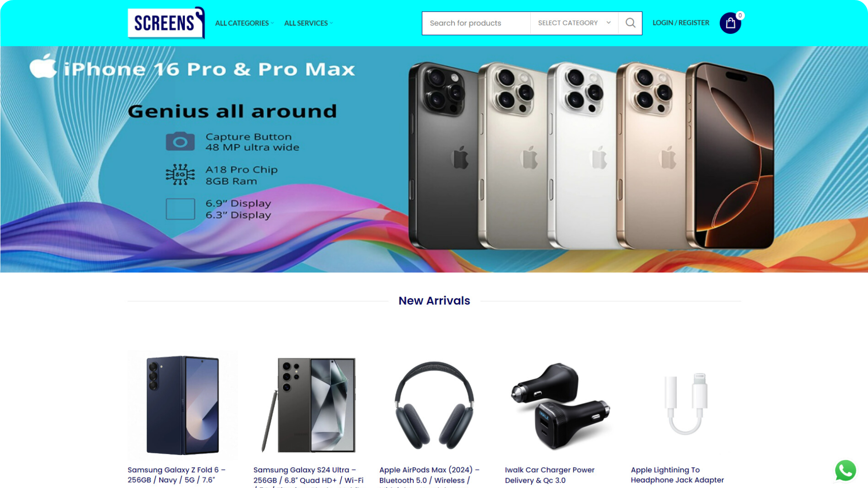This screenshot has height=488, width=868.
Task: Click the search magnifier icon
Action: (x=630, y=23)
